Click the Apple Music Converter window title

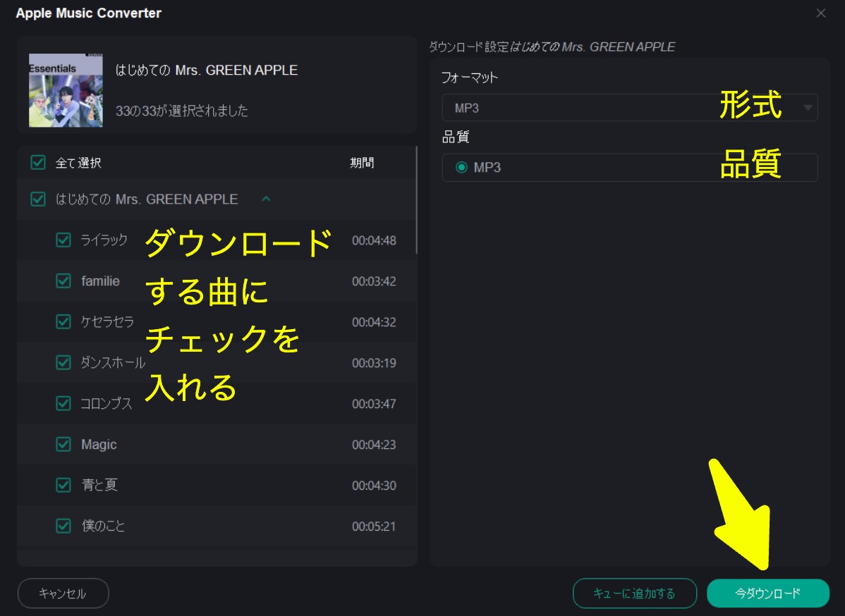pos(88,13)
